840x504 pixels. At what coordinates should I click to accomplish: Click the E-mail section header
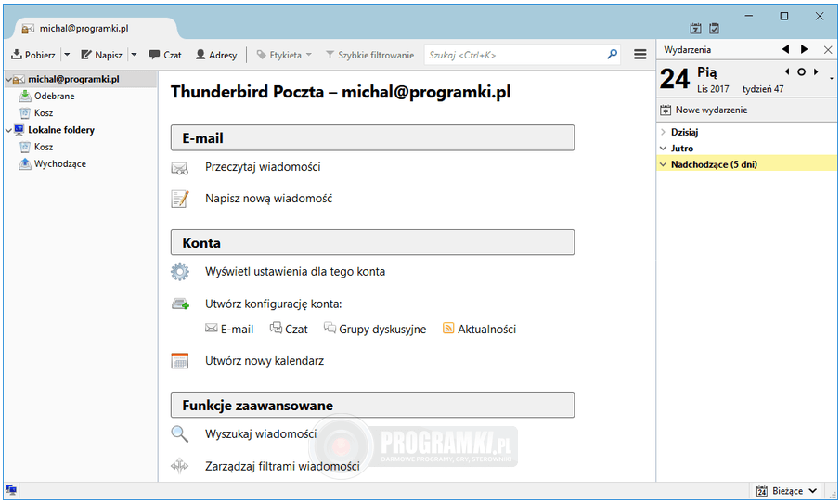click(372, 138)
